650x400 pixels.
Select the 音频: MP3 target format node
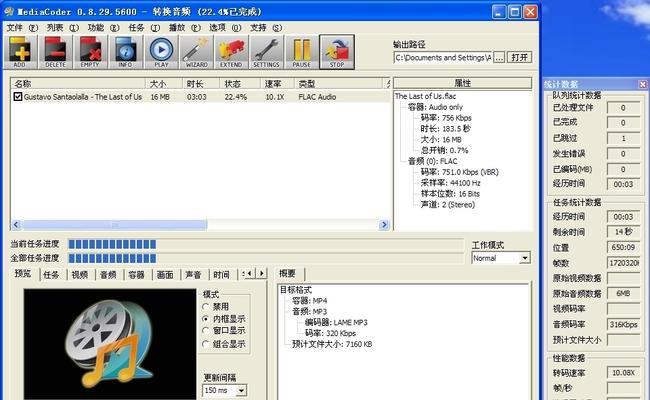click(x=309, y=311)
